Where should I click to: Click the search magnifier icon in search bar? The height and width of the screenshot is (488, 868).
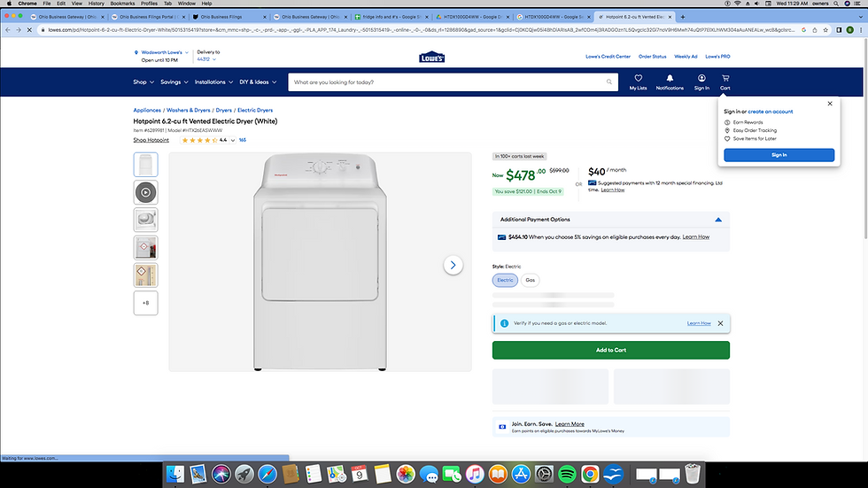tap(609, 81)
